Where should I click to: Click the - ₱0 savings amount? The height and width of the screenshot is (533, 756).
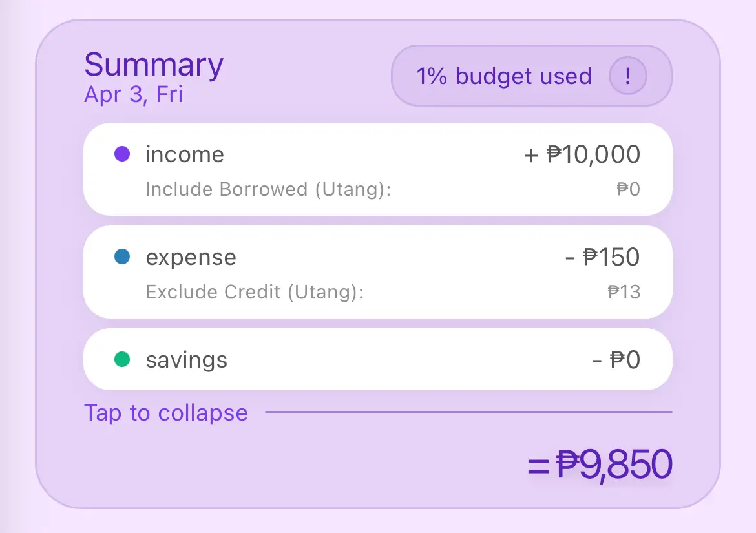(616, 360)
